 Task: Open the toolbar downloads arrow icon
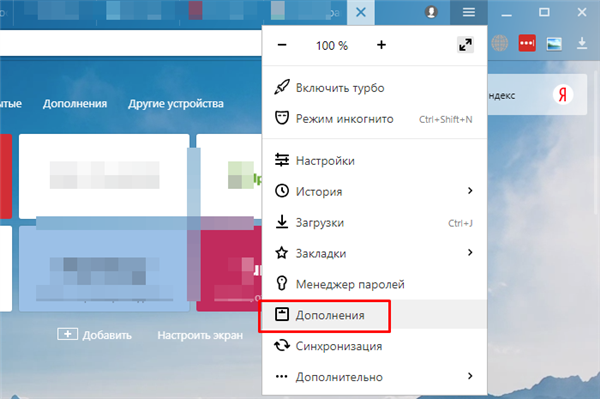point(582,43)
